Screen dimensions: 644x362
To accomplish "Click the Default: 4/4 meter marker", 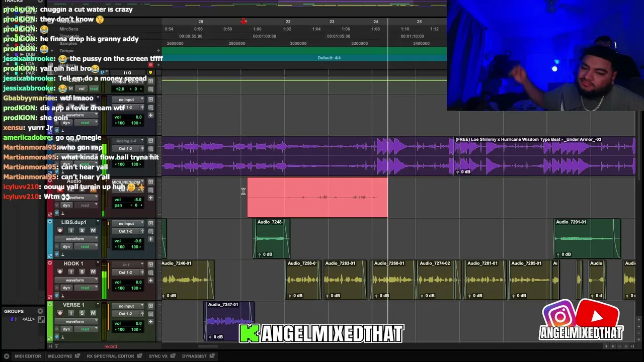I will coord(329,58).
